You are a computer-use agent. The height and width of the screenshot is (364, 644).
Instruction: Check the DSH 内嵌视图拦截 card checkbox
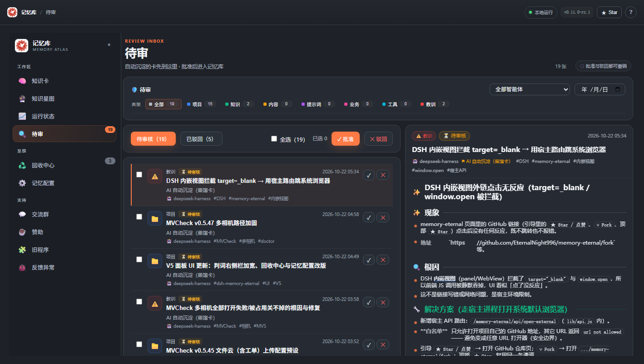[139, 174]
